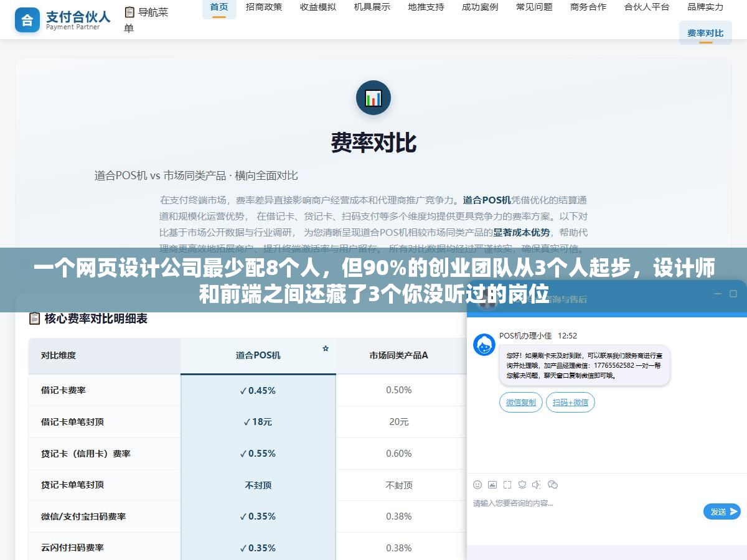
Task: Click the agent's chat message bubble
Action: [585, 366]
